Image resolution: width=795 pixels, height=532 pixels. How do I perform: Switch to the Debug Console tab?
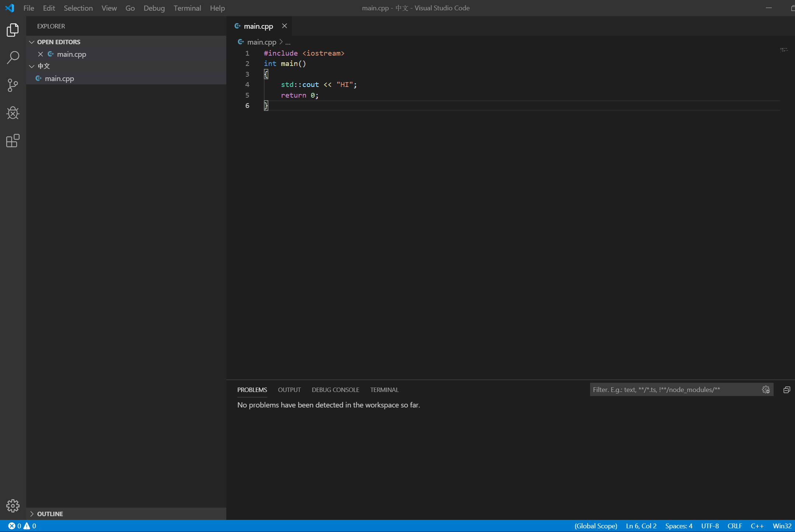click(x=335, y=389)
